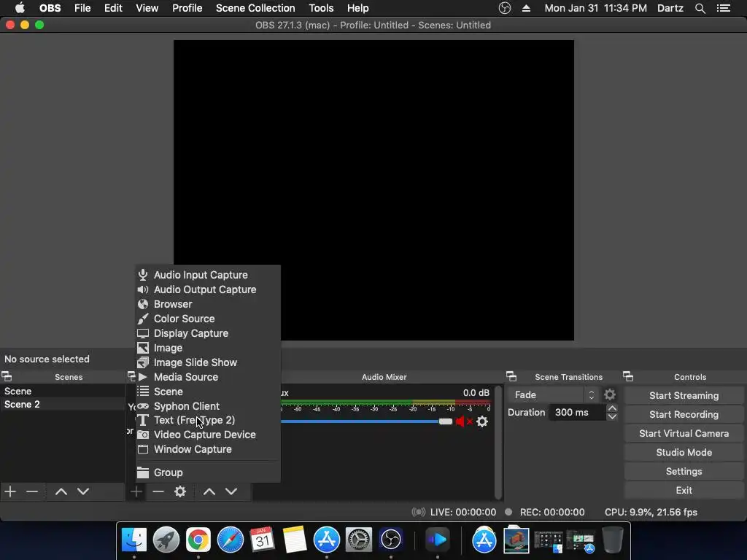Image resolution: width=747 pixels, height=560 pixels.
Task: Move scene up with arrow icon
Action: (61, 491)
